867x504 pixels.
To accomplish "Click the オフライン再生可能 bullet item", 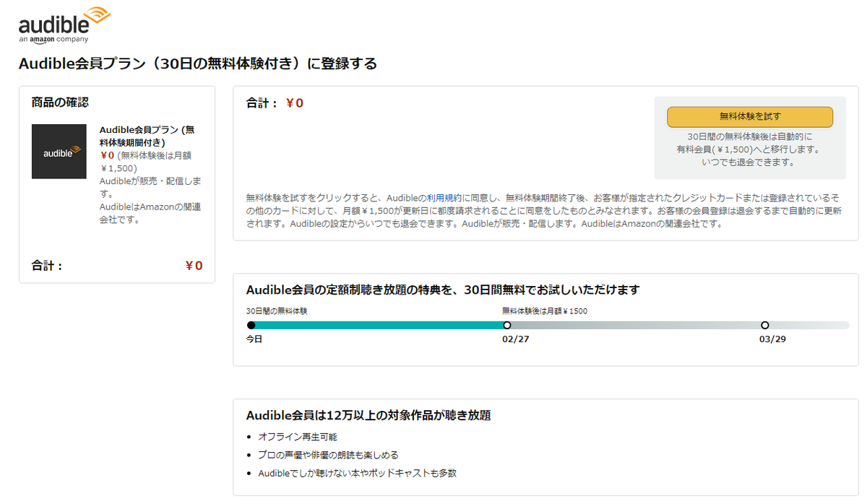I will click(x=298, y=437).
